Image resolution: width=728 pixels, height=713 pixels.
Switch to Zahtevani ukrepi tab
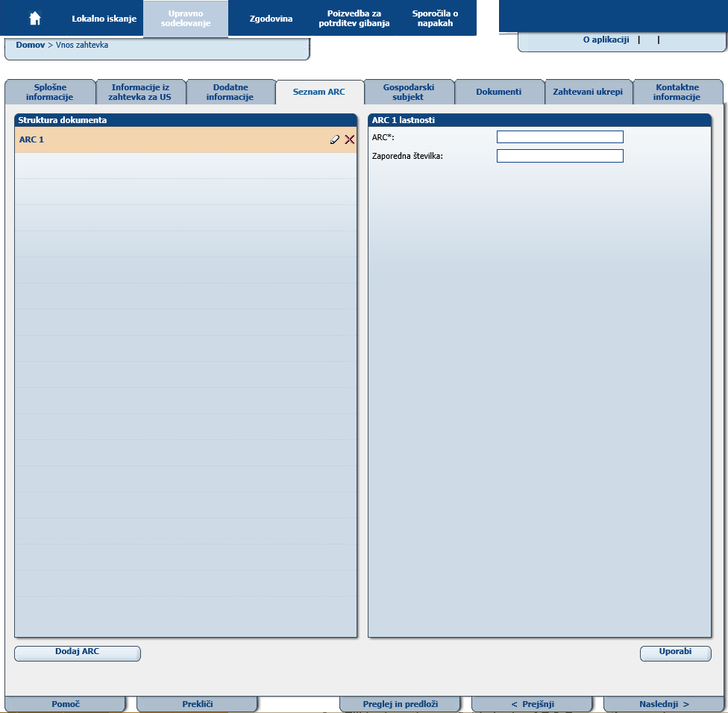coord(588,92)
